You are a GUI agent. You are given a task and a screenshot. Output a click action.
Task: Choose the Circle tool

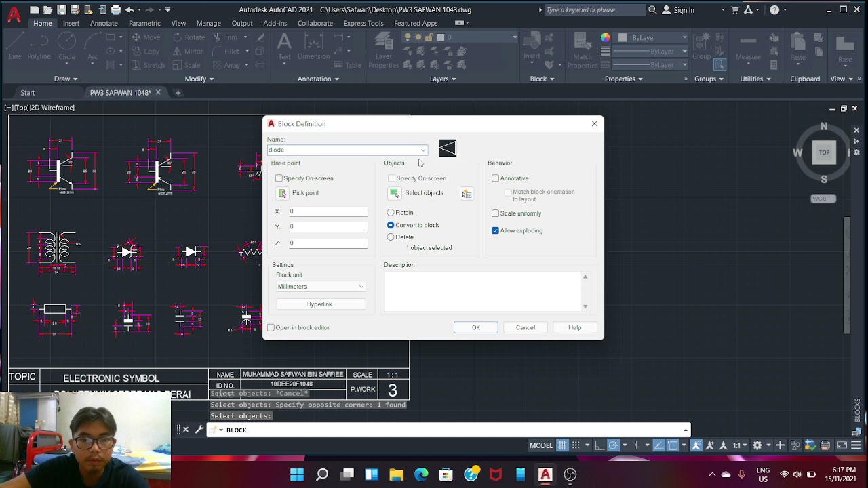pyautogui.click(x=66, y=46)
